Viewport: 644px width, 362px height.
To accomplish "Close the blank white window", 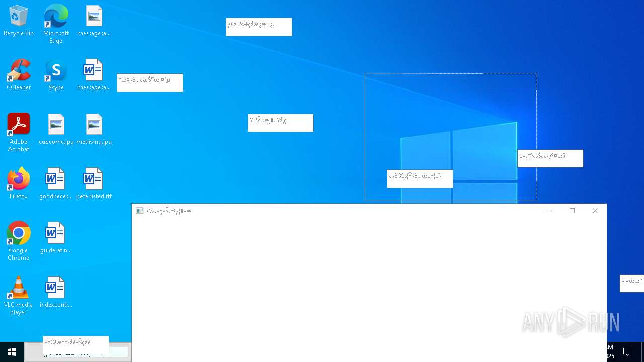I will coord(595,211).
